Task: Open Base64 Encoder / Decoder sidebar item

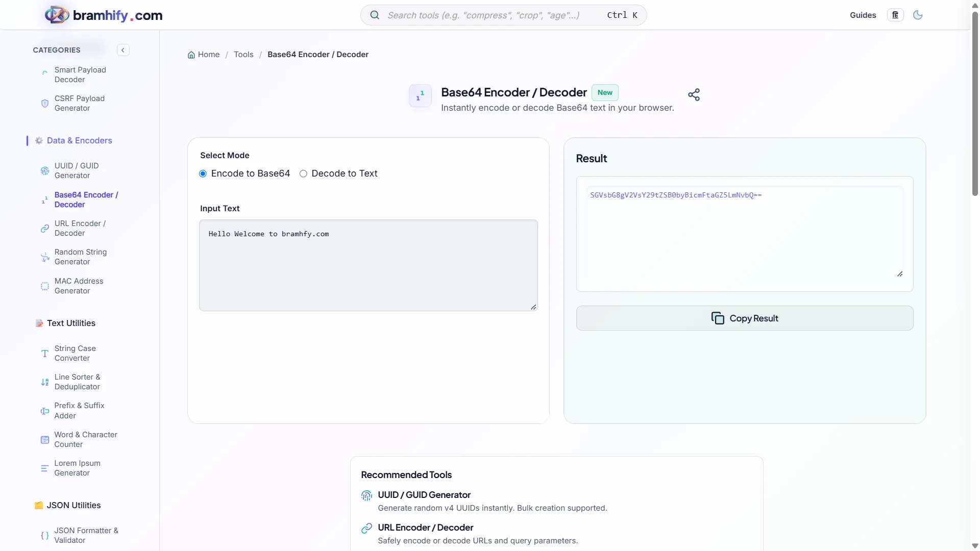Action: pyautogui.click(x=86, y=200)
